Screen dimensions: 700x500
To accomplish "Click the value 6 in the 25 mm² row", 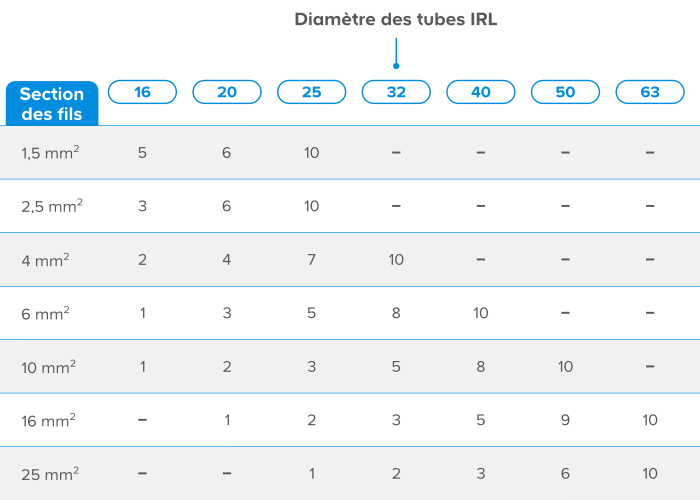I will click(565, 473).
